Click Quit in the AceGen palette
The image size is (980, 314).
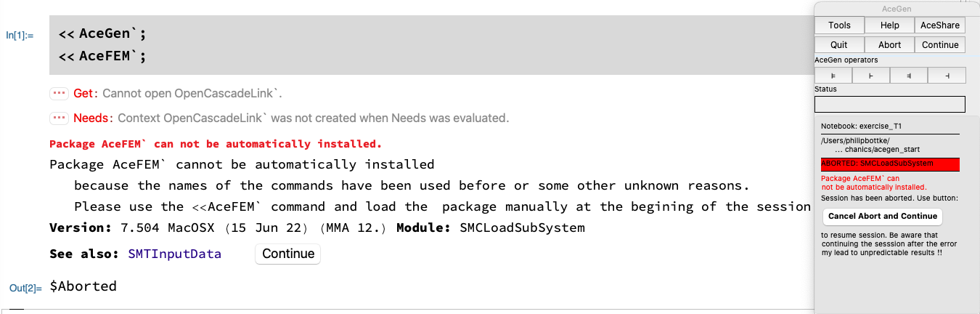pyautogui.click(x=839, y=44)
